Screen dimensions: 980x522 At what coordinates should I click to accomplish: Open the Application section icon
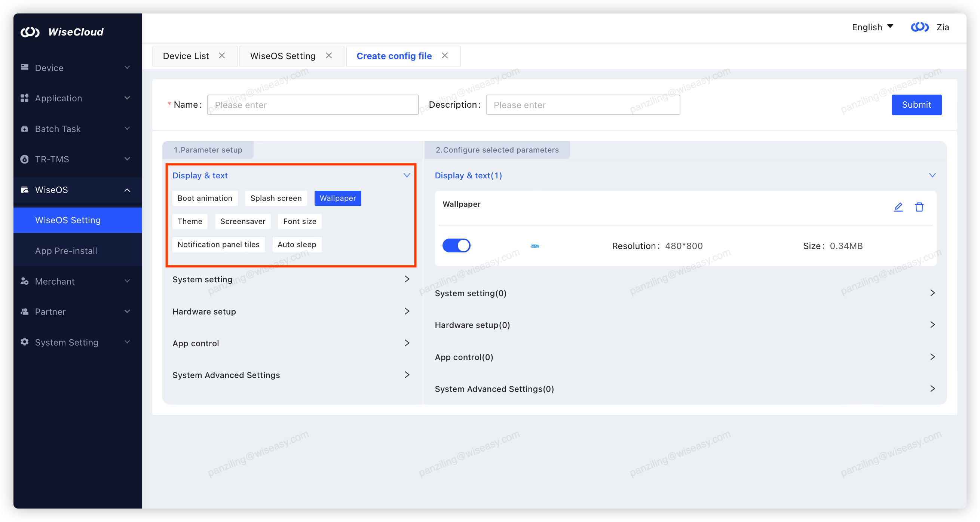click(24, 98)
